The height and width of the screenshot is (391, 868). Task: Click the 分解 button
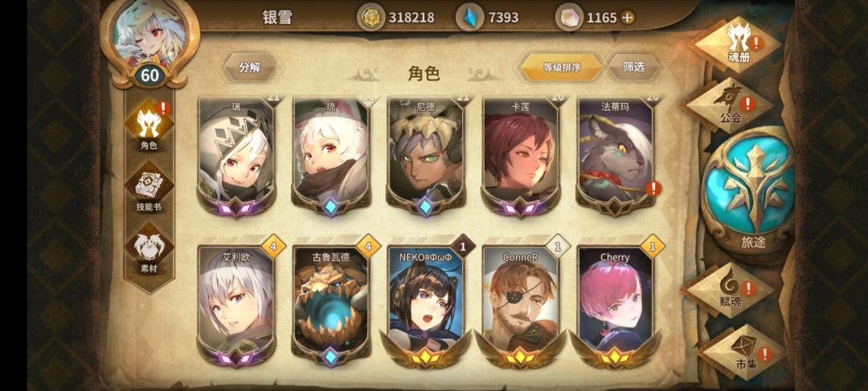click(x=250, y=68)
